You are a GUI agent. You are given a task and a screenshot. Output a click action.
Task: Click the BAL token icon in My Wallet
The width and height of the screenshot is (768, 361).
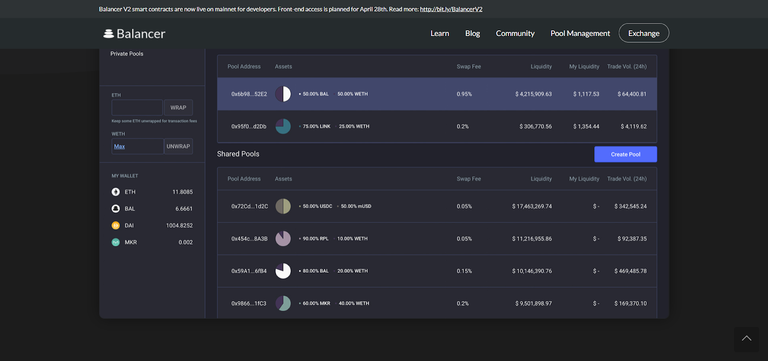tap(116, 209)
